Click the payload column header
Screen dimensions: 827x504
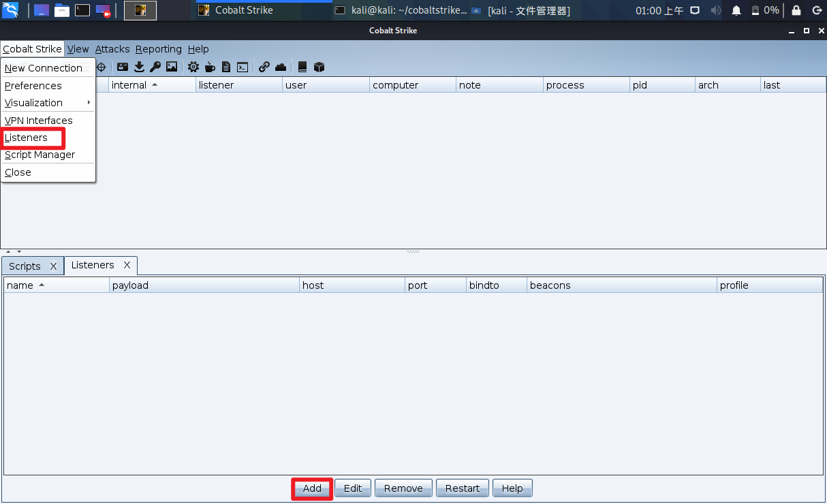click(204, 285)
